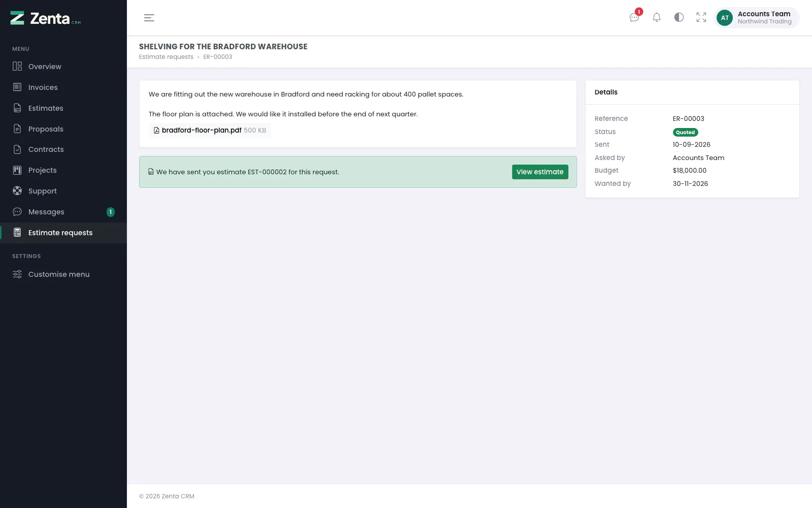
Task: Click the View estimate button
Action: pyautogui.click(x=540, y=172)
